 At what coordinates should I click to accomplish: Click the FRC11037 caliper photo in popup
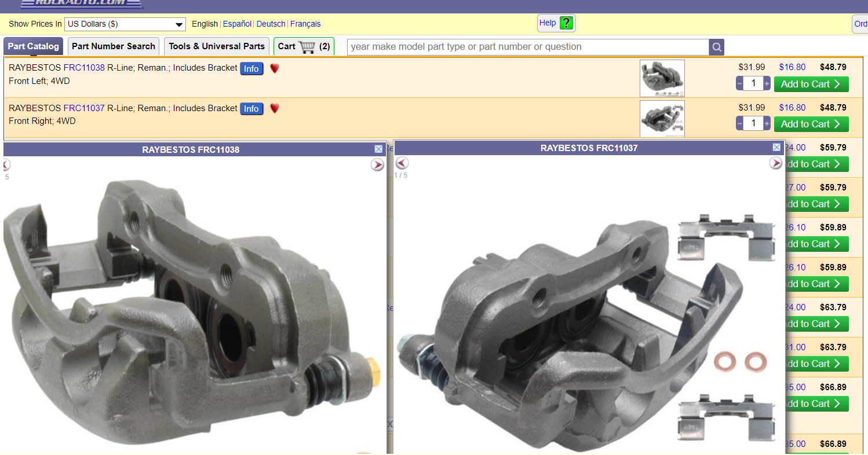[586, 333]
